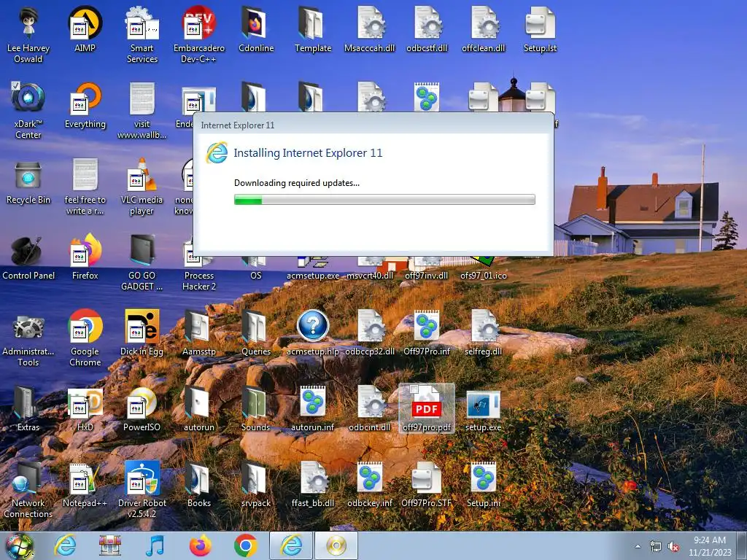Screen dimensions: 747x560
Task: Launch Chrome from the taskbar
Action: [245, 545]
